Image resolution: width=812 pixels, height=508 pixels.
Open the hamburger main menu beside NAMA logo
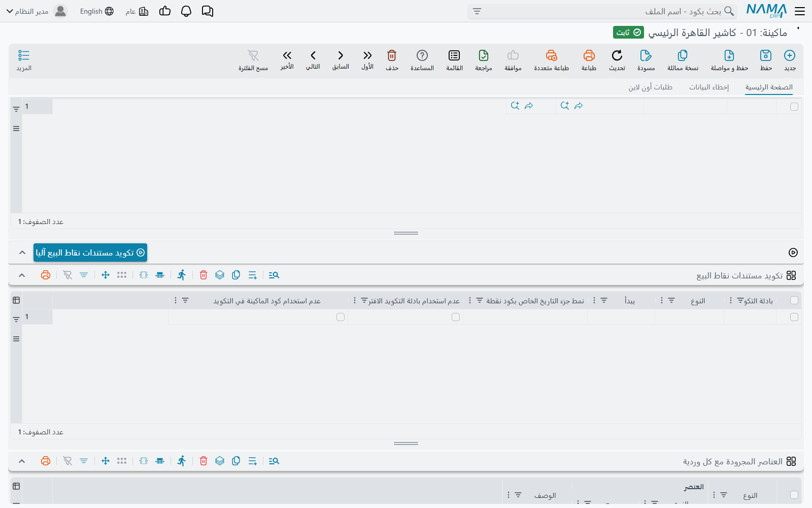[800, 11]
